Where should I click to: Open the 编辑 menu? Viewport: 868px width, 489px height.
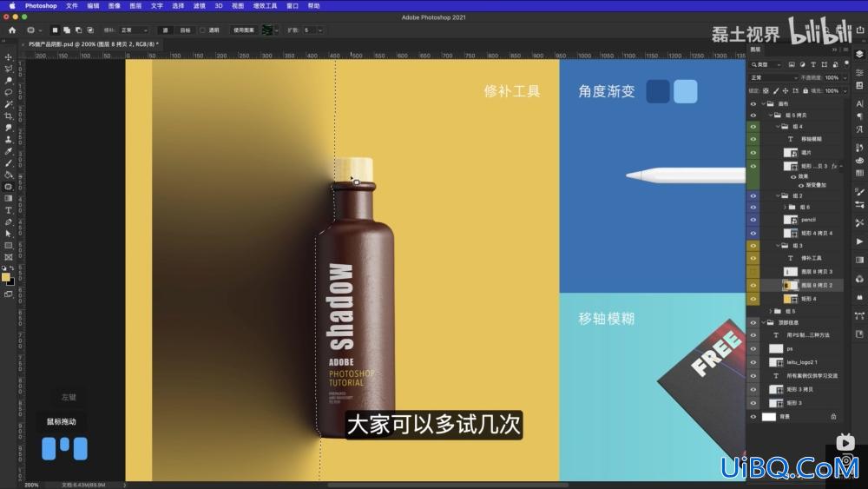[93, 5]
